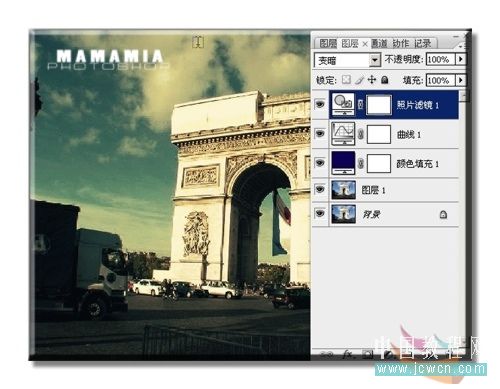Screen dimensions: 500x389
Task: Click the chain link on 颜色填充 1 layer
Action: pyautogui.click(x=360, y=163)
